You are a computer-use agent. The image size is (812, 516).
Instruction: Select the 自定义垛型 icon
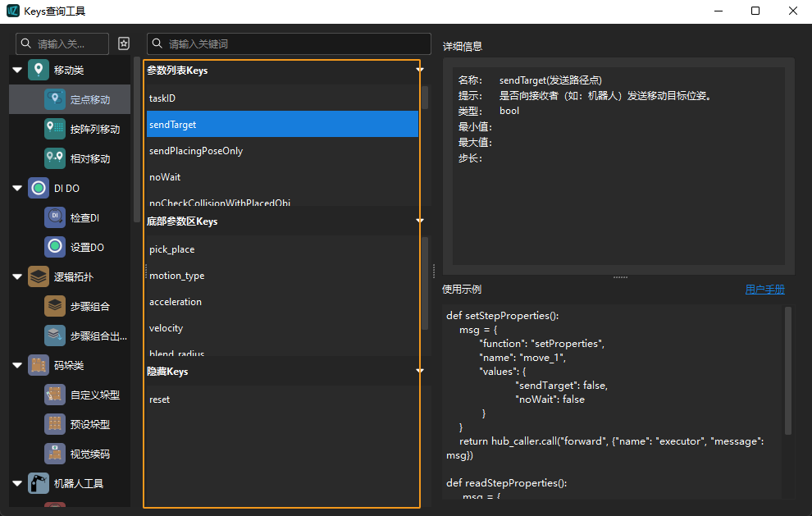(x=55, y=395)
